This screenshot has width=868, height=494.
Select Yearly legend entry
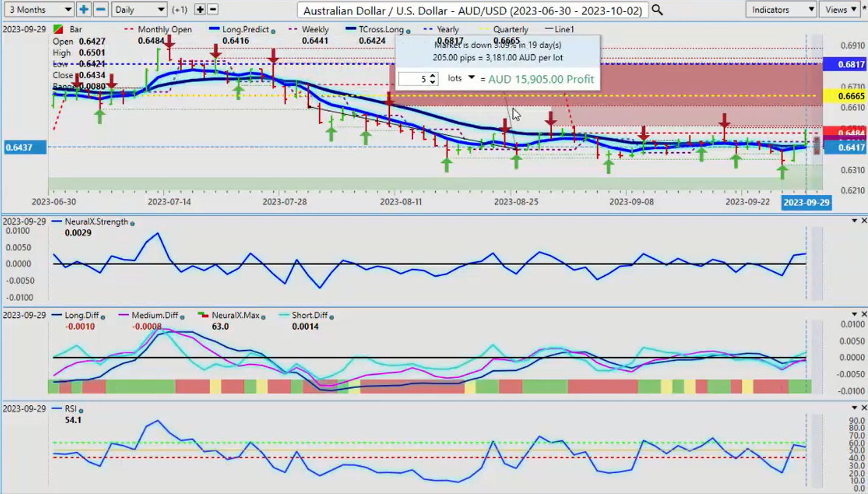(449, 29)
